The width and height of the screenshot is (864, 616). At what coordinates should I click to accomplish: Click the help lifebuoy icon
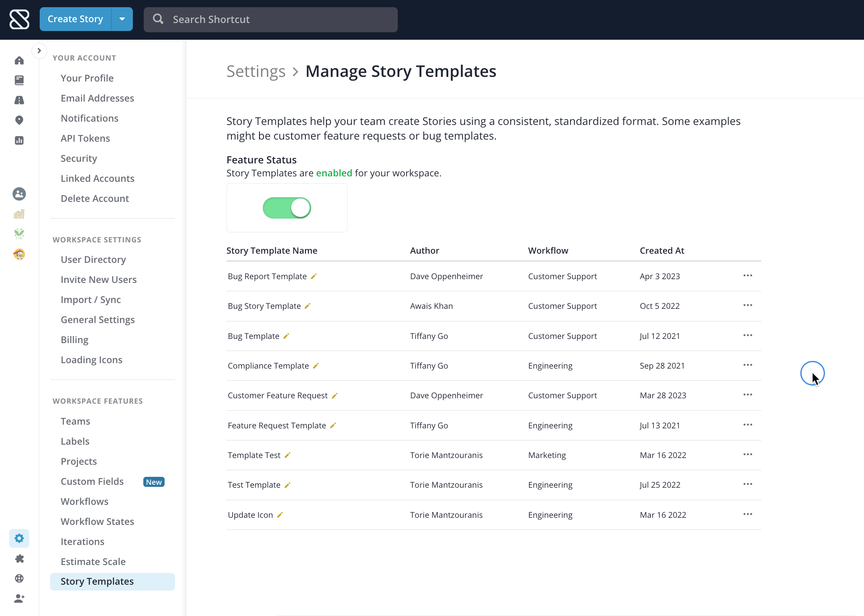pos(19,578)
